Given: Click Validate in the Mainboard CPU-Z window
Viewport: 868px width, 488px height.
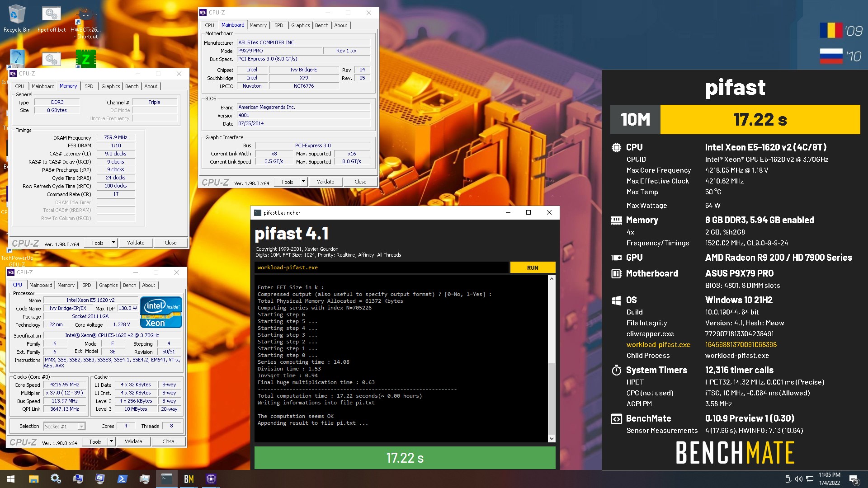Looking at the screenshot, I should click(325, 182).
